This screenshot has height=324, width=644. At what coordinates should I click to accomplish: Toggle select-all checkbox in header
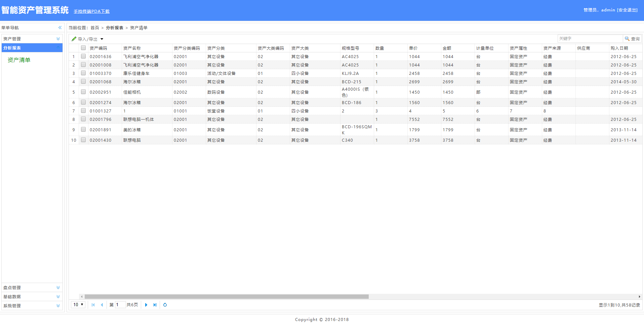tap(83, 48)
